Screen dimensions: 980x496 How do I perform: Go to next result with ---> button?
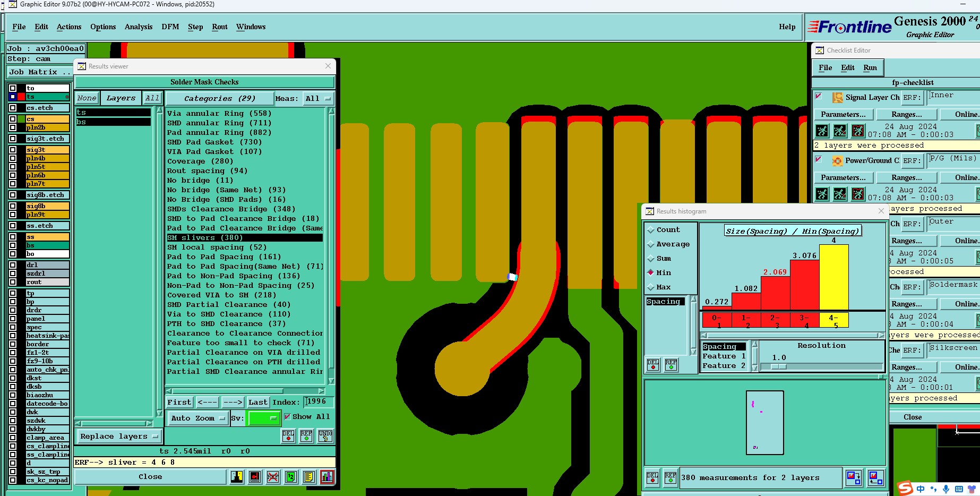(233, 403)
